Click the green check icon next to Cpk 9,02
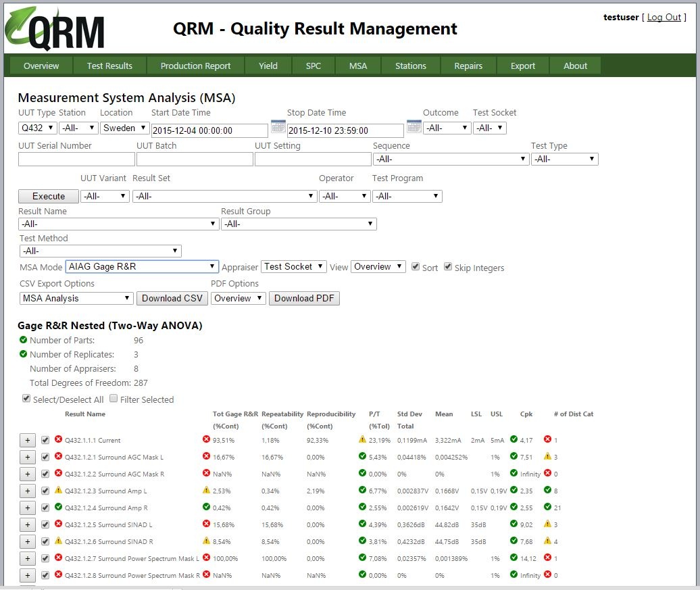The image size is (700, 590). click(x=514, y=524)
